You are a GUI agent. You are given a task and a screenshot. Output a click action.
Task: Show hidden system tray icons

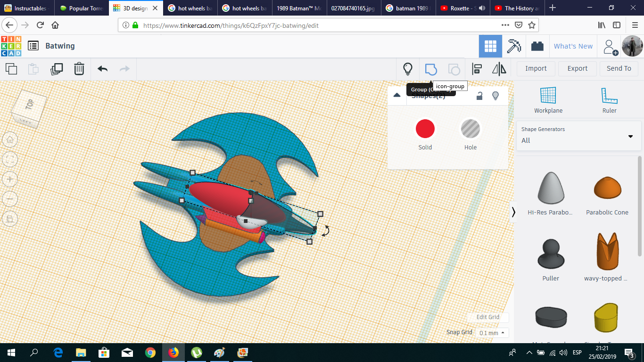pos(529,353)
